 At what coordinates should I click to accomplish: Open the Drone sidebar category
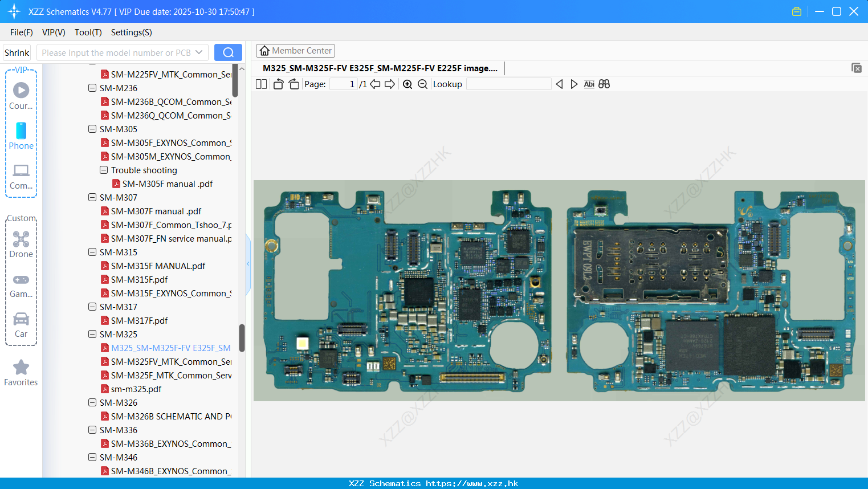coord(21,244)
